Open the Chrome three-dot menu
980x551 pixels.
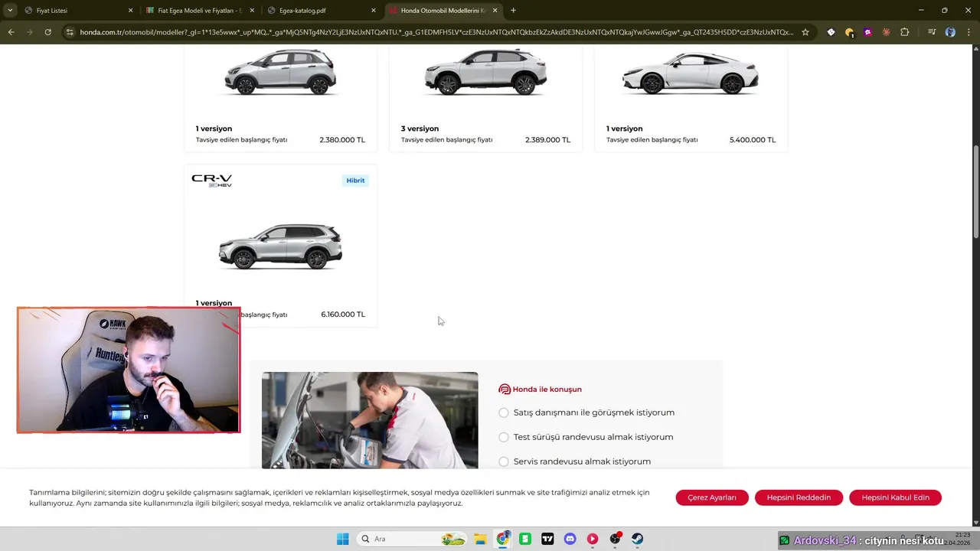[969, 32]
